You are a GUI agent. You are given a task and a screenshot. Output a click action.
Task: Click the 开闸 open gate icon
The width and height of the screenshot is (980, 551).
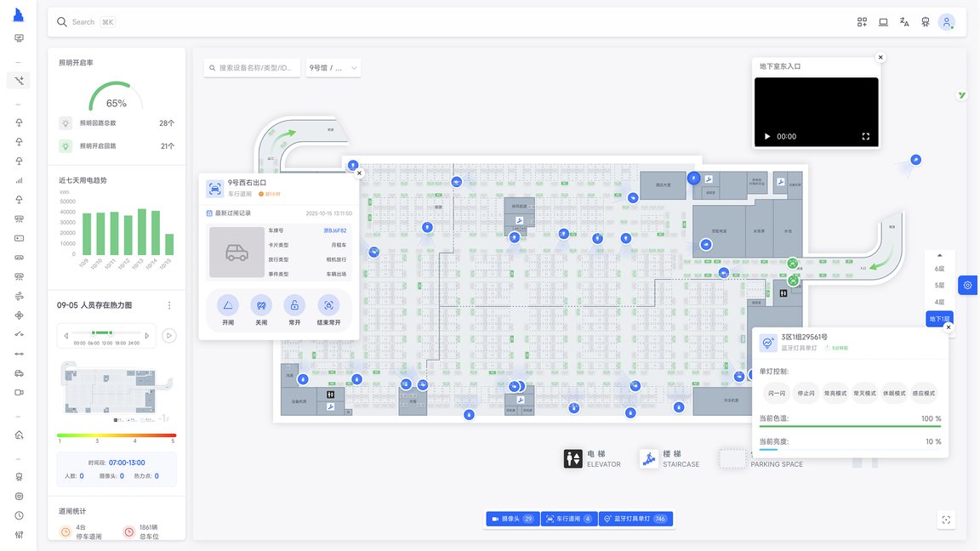click(228, 305)
